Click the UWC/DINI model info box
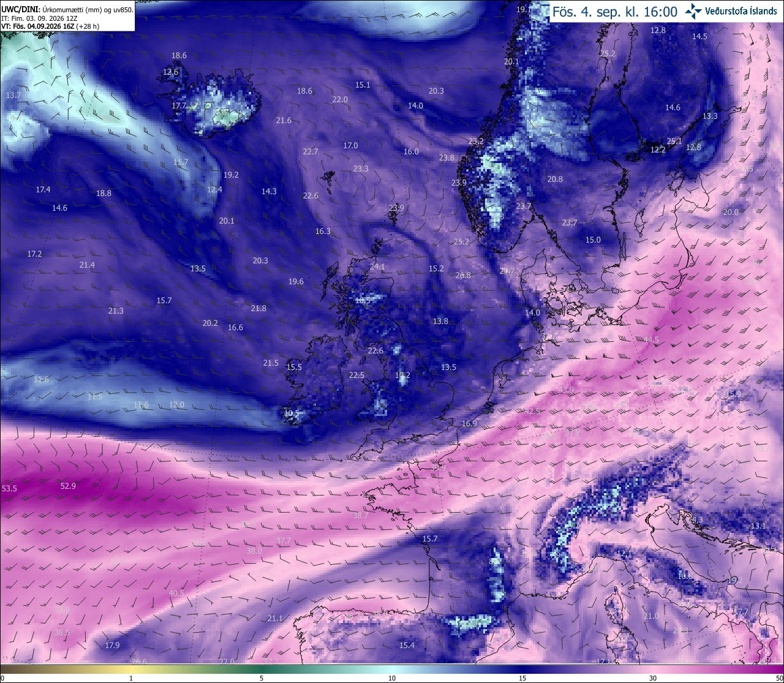784x683 pixels. pyautogui.click(x=67, y=15)
